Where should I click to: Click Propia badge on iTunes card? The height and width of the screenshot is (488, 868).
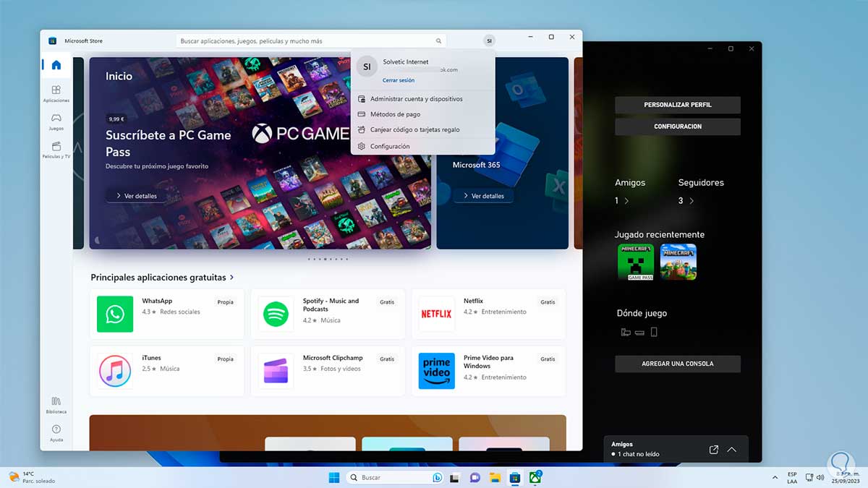tap(226, 359)
